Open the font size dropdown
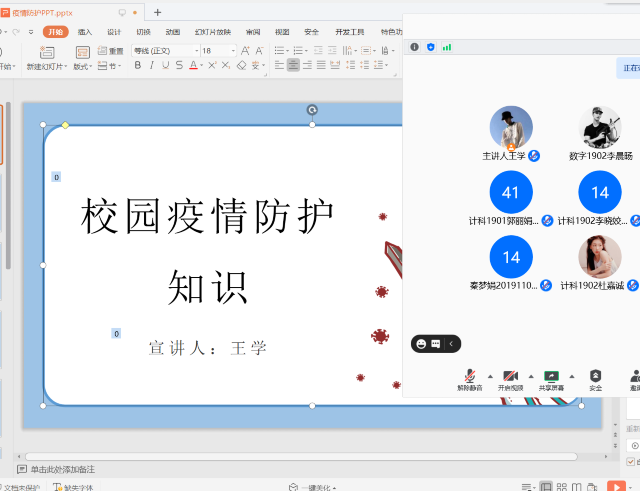 tap(233, 51)
